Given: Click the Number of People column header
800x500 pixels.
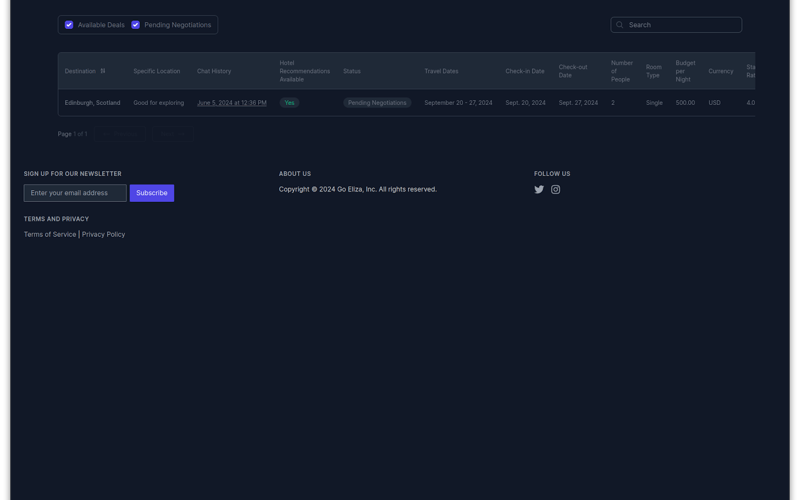Looking at the screenshot, I should (x=621, y=71).
